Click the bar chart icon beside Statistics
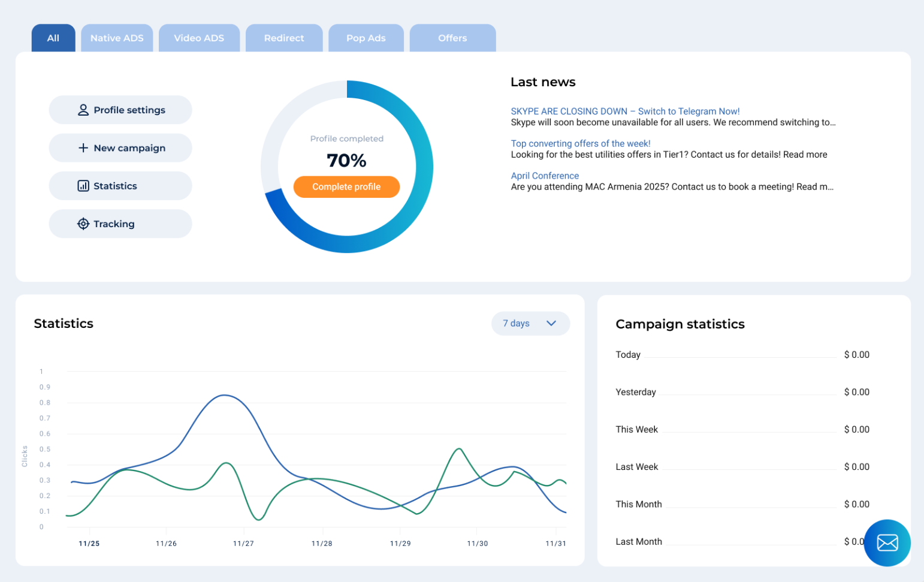The image size is (924, 582). tap(83, 186)
